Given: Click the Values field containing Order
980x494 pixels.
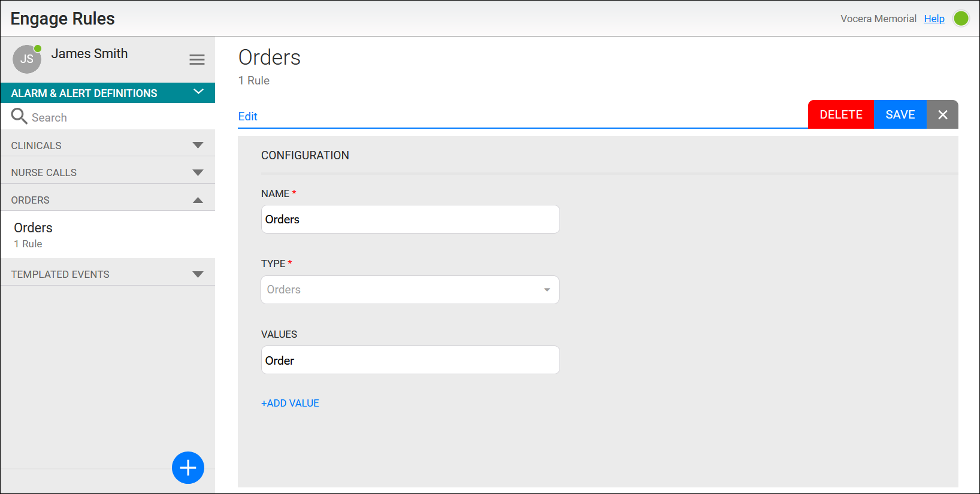Looking at the screenshot, I should pos(410,360).
